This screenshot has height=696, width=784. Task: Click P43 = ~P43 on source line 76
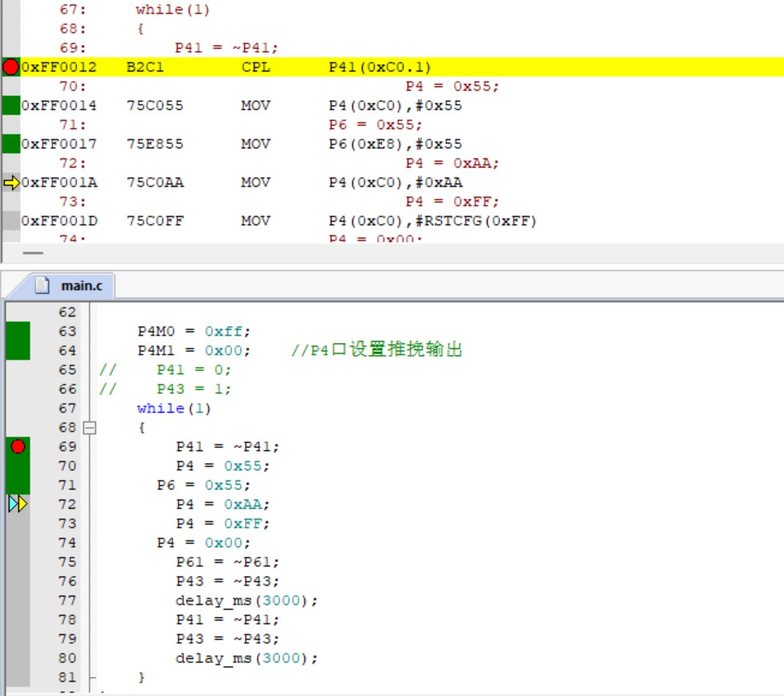click(x=227, y=581)
